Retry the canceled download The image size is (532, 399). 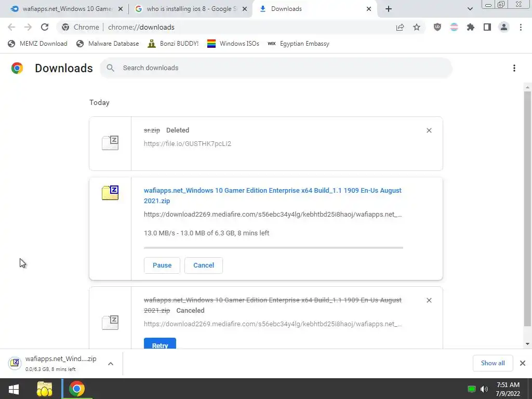[160, 343]
